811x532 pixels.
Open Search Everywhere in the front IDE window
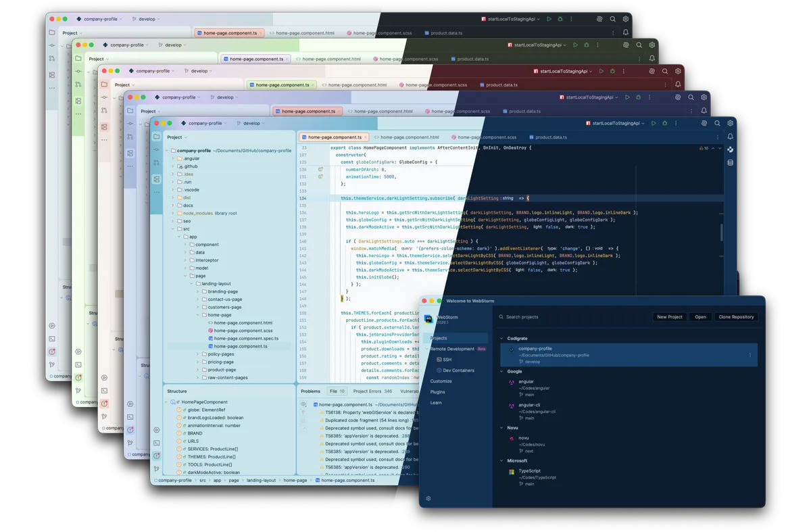(717, 124)
